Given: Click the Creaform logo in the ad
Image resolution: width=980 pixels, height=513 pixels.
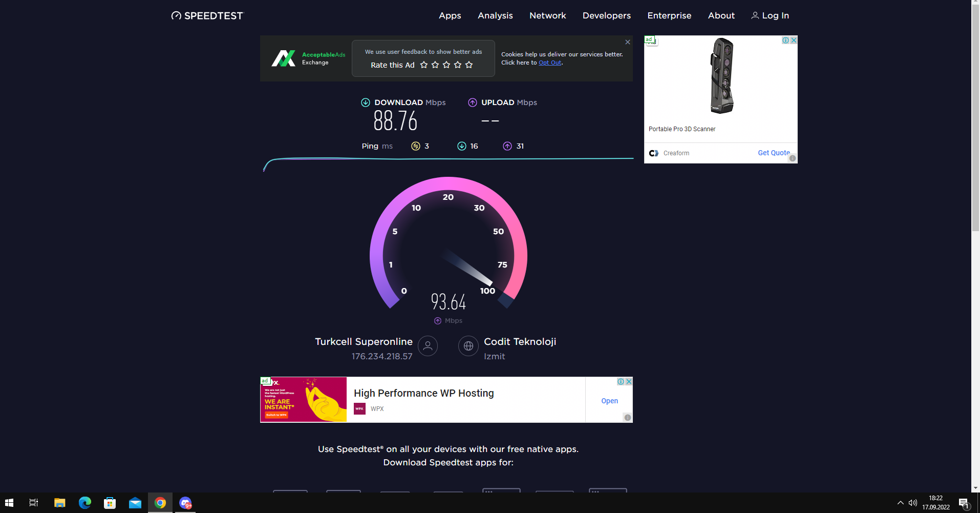Looking at the screenshot, I should coord(654,153).
